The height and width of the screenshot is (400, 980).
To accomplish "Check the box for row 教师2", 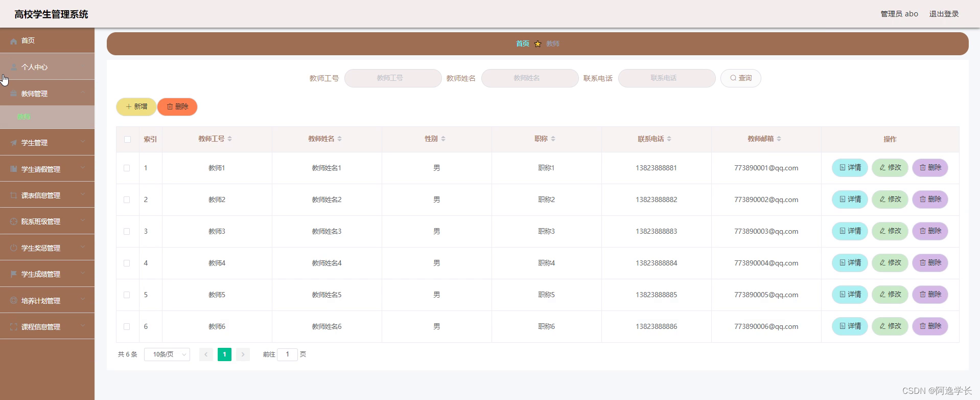I will tap(127, 200).
